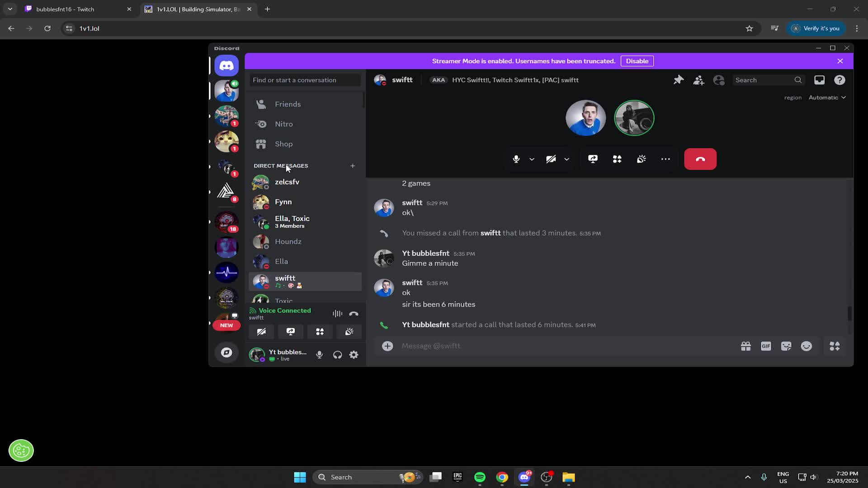The image size is (868, 488).
Task: Open Spotify from taskbar
Action: (x=480, y=477)
